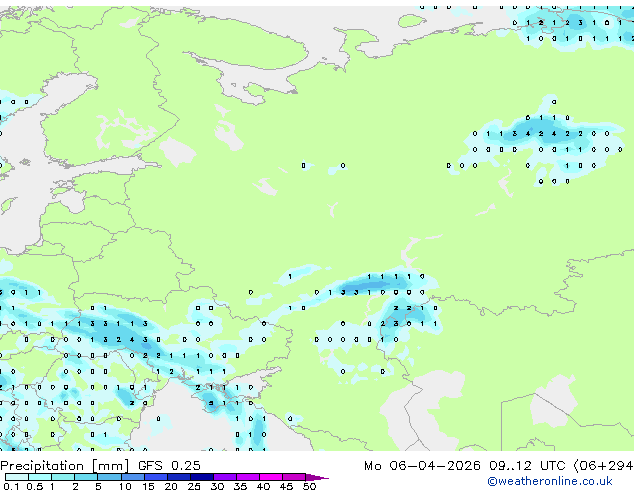This screenshot has height=490, width=634.
Task: Pick the 0.1–0.5 mm palest legend swatch
Action: tap(17, 477)
